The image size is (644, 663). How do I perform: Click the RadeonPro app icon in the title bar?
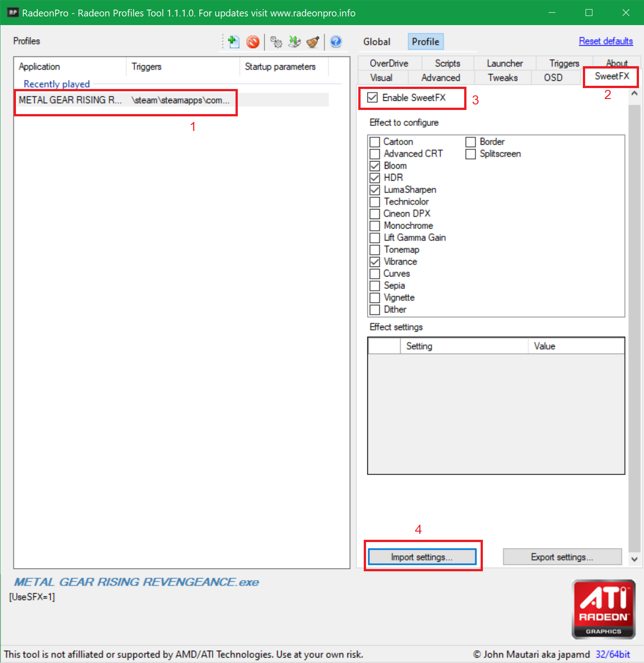13,12
